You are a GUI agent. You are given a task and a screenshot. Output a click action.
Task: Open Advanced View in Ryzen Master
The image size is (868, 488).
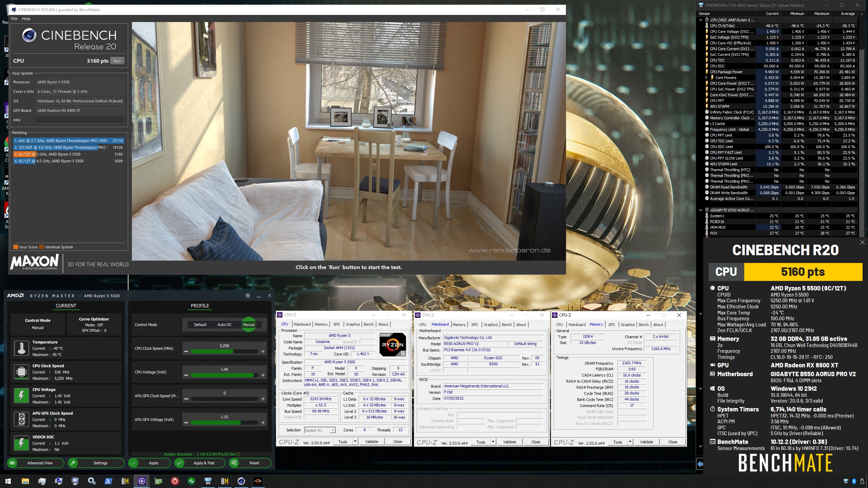tap(36, 463)
